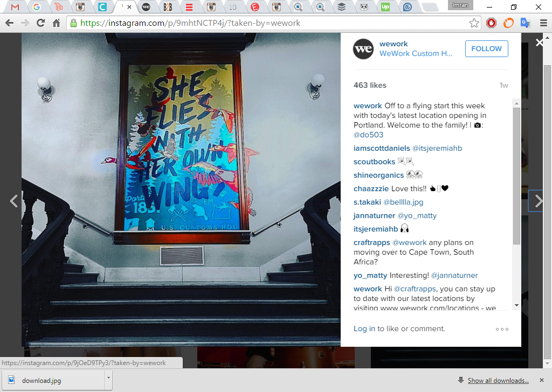Open scoutbooks commenter profile
The image size is (552, 392).
pyautogui.click(x=374, y=162)
